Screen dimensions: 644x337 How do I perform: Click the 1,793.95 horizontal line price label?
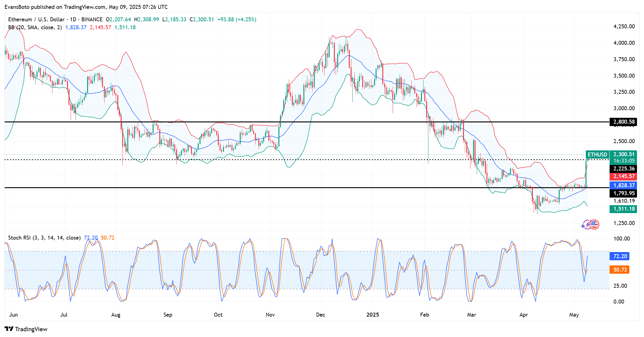pyautogui.click(x=624, y=193)
